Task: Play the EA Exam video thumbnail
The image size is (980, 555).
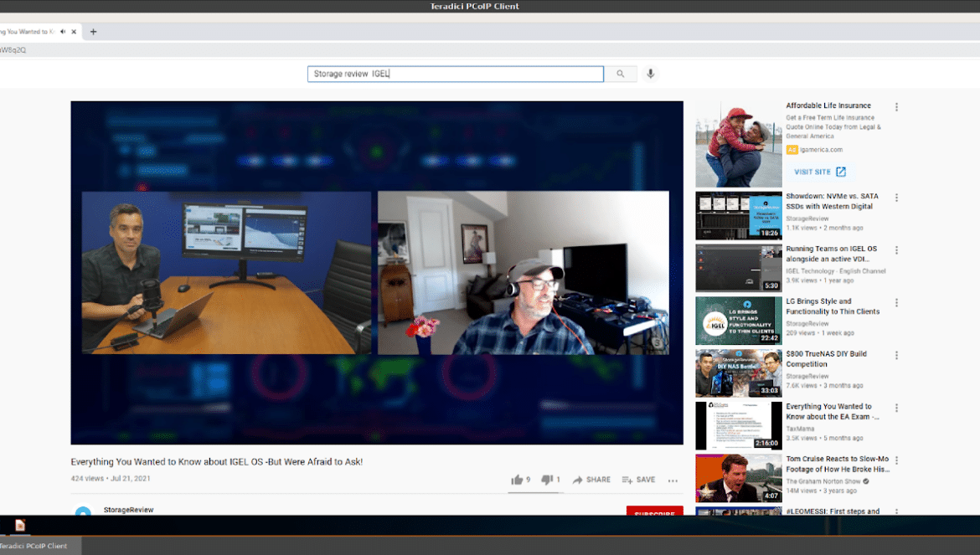Action: [x=739, y=425]
